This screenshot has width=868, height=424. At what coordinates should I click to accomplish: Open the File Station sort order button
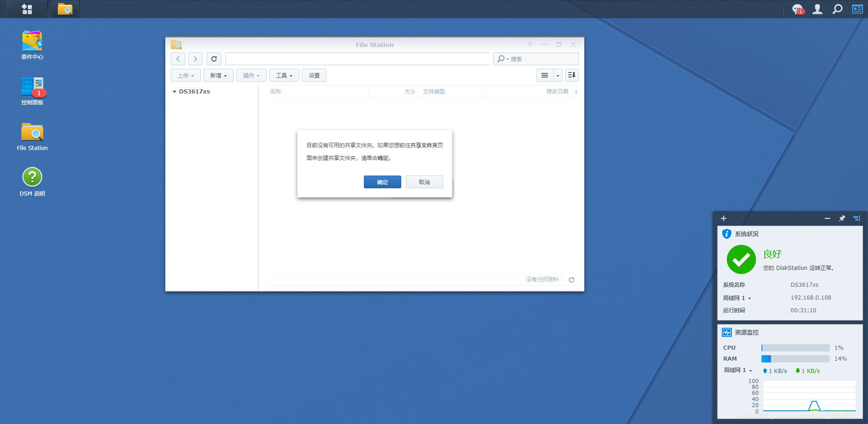(x=572, y=75)
